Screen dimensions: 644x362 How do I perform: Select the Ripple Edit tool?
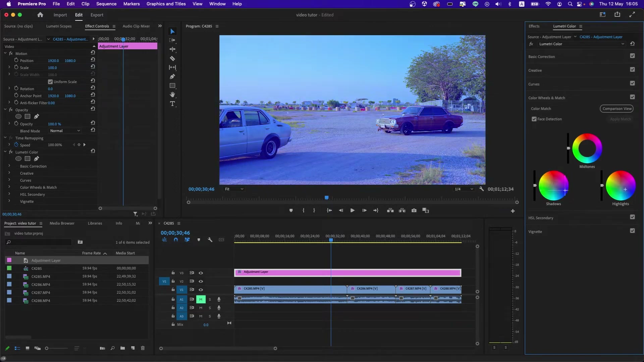coord(172,49)
